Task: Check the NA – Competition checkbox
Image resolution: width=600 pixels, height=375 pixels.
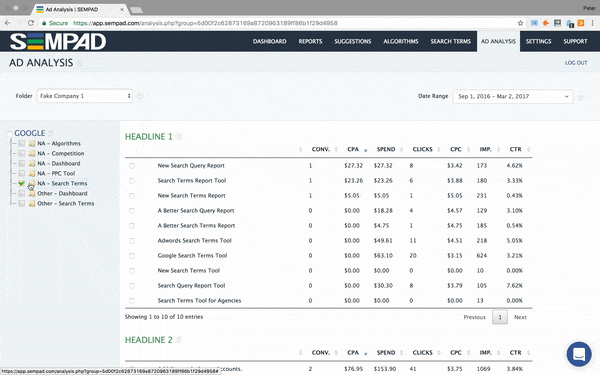Action: (x=22, y=153)
